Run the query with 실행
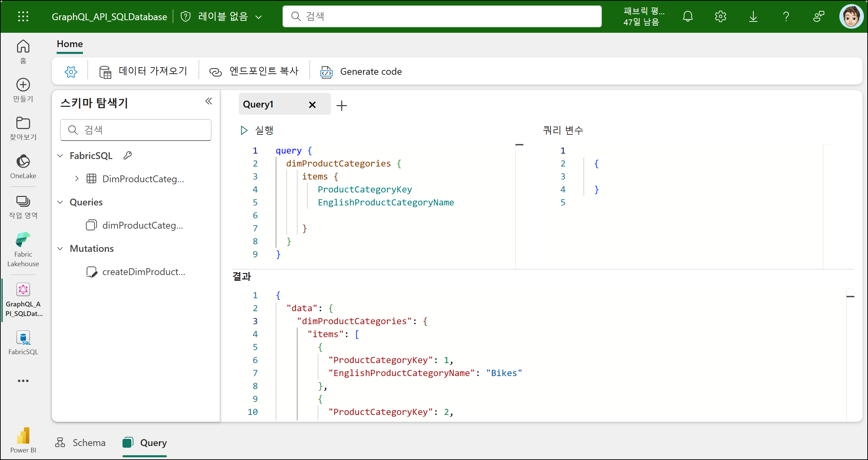 coord(257,130)
